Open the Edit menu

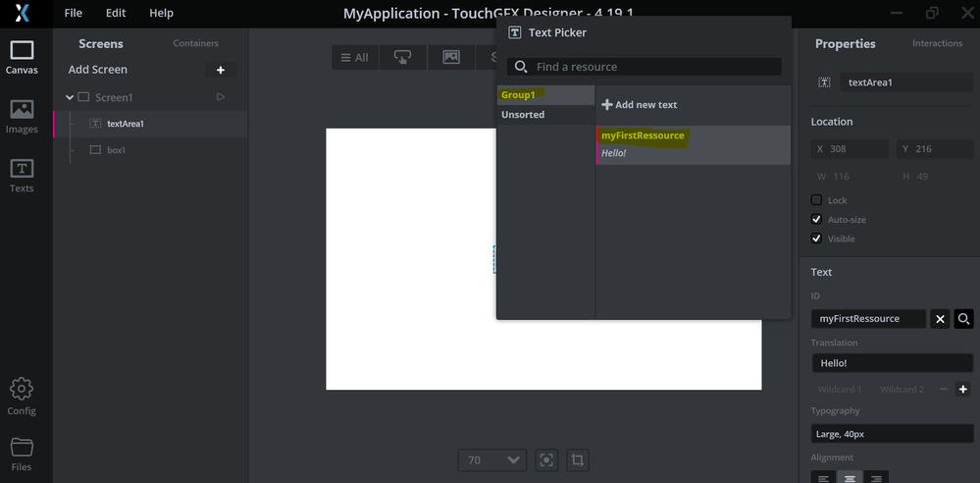(x=116, y=13)
